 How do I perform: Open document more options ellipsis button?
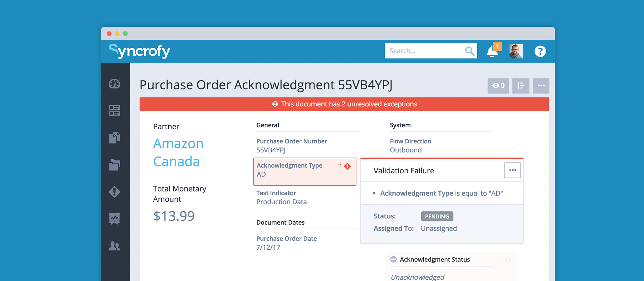click(x=541, y=86)
